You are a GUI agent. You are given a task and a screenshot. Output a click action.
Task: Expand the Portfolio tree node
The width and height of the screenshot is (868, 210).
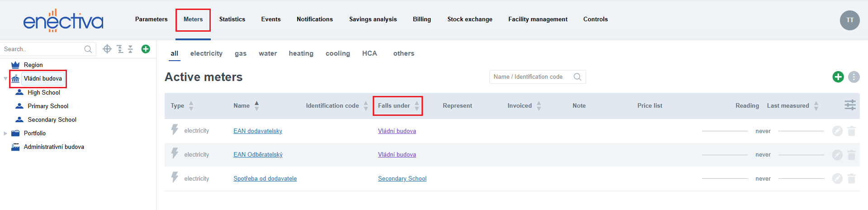click(5, 134)
